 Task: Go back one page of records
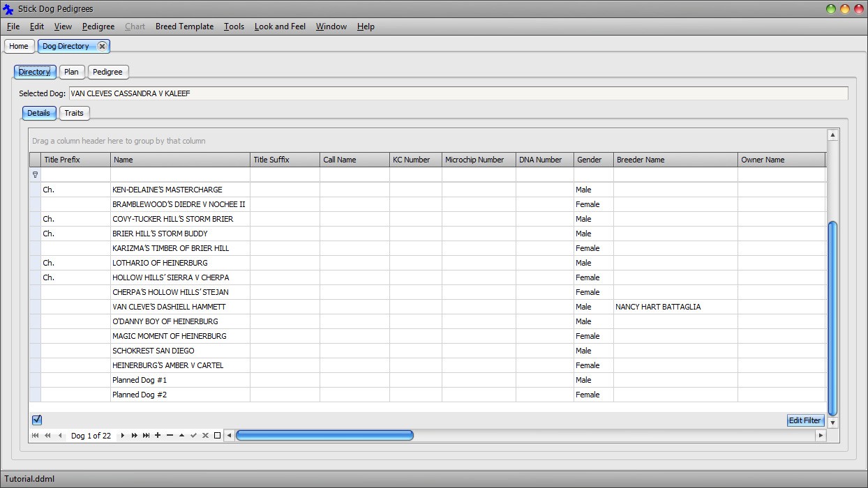click(x=47, y=435)
